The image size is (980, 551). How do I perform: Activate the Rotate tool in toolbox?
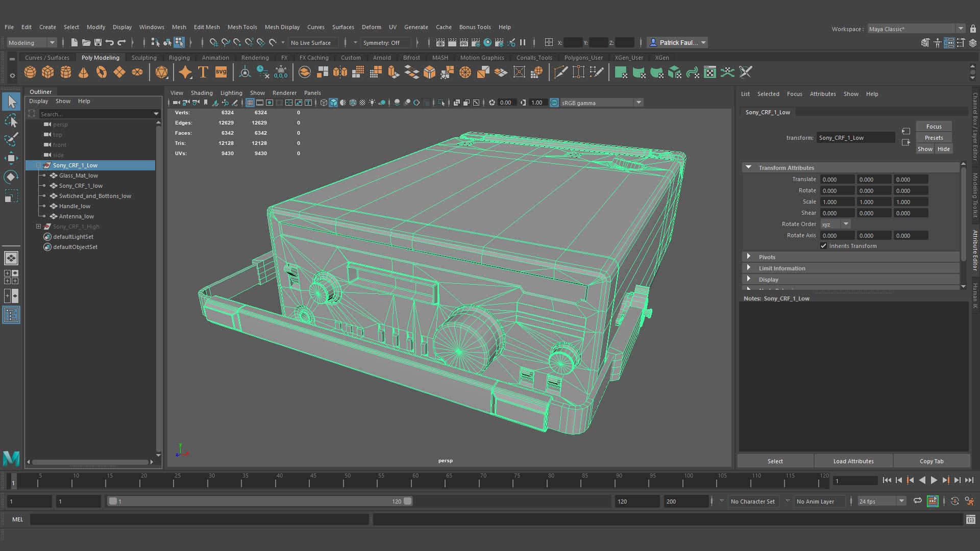tap(11, 177)
